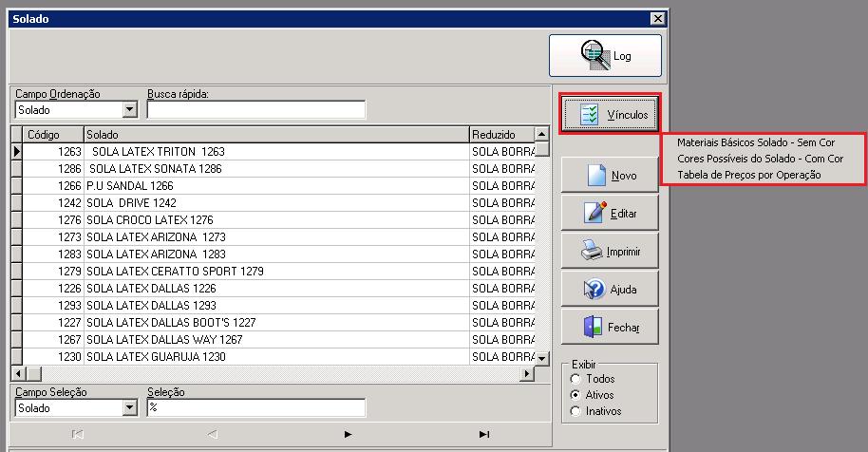Select the Ativos radio option
Viewport: 868px width, 452px height.
593,394
